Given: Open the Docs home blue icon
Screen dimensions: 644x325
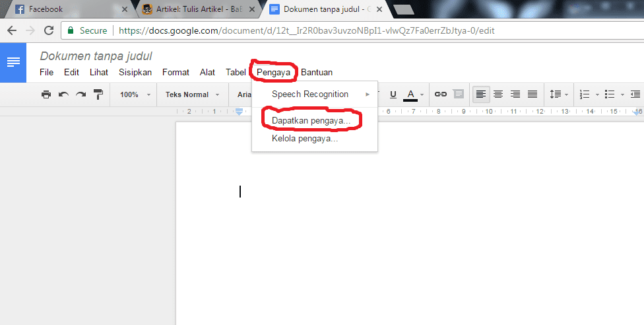Looking at the screenshot, I should (13, 63).
